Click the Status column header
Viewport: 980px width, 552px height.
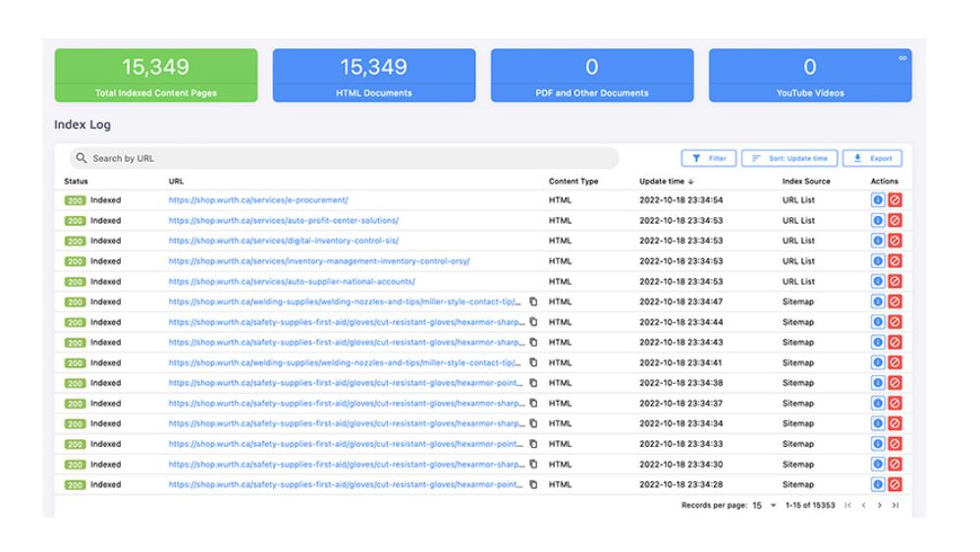[x=77, y=181]
